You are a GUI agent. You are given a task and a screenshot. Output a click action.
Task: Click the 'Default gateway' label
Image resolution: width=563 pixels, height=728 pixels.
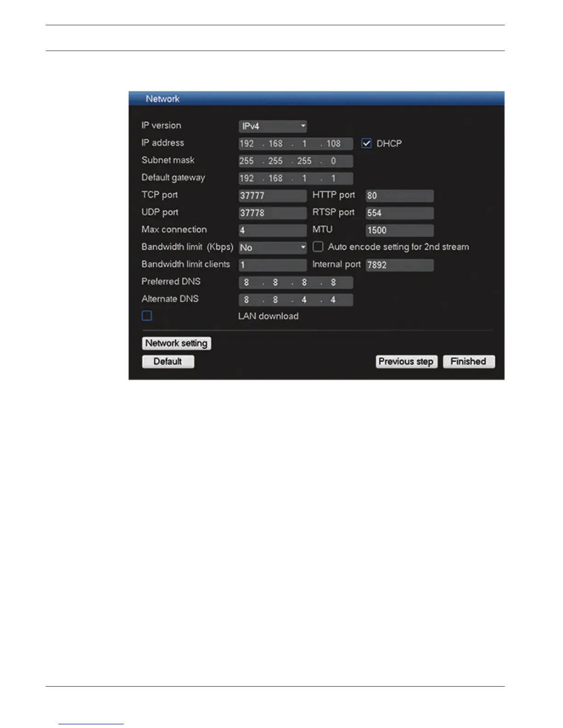coord(173,178)
